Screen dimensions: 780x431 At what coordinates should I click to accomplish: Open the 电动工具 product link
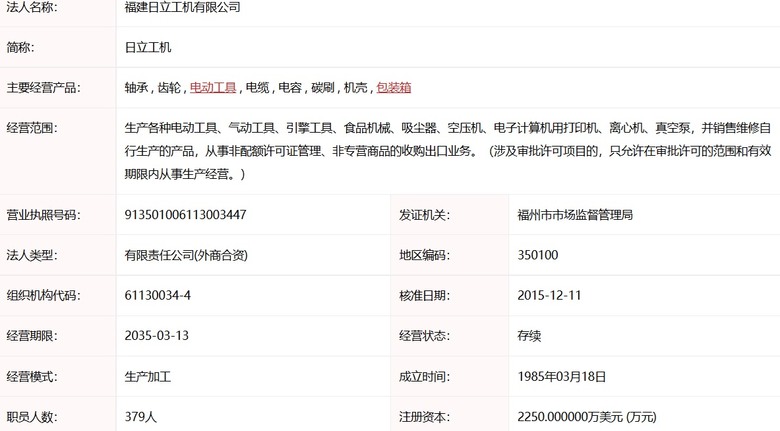(213, 88)
